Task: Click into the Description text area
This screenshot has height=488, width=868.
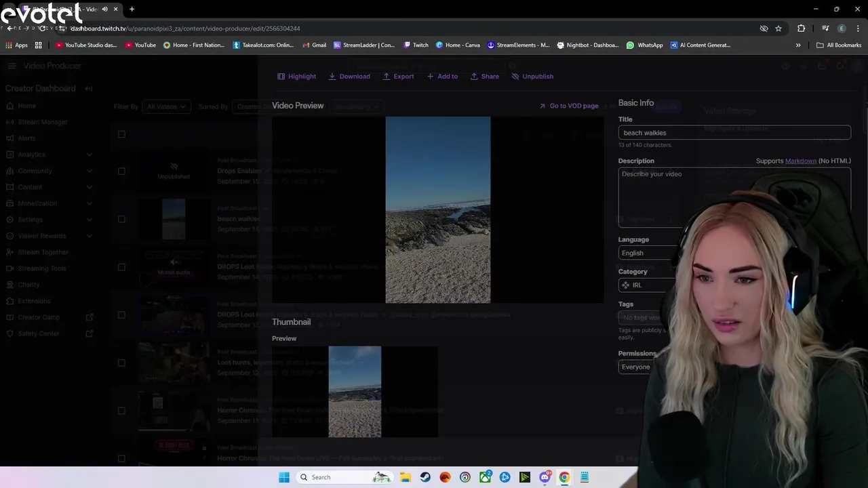Action: (734, 198)
